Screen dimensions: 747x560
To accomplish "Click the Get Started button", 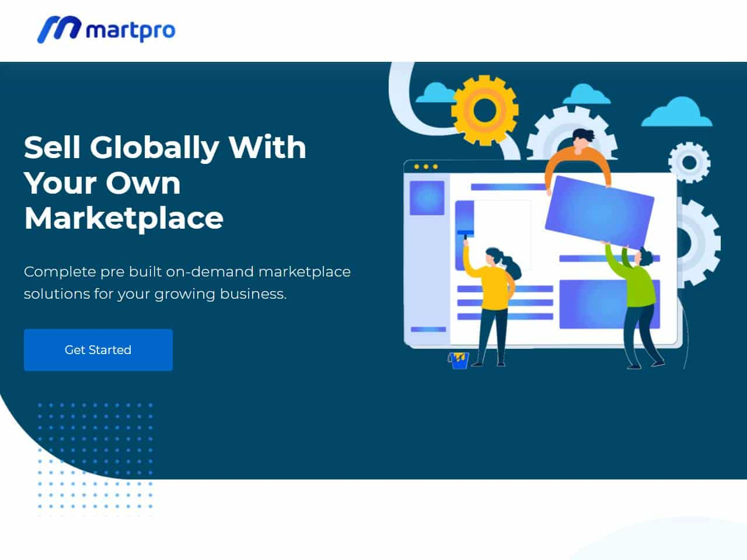I will (98, 350).
